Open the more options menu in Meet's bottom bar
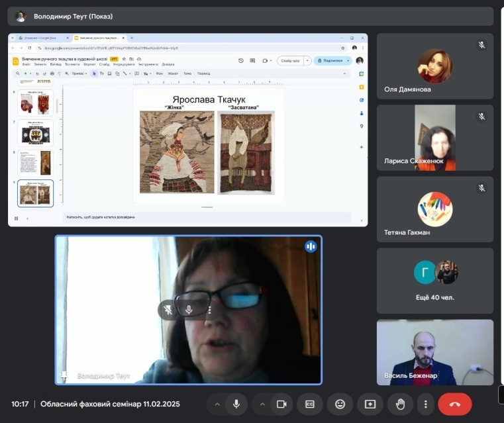The height and width of the screenshot is (423, 504). tap(426, 404)
